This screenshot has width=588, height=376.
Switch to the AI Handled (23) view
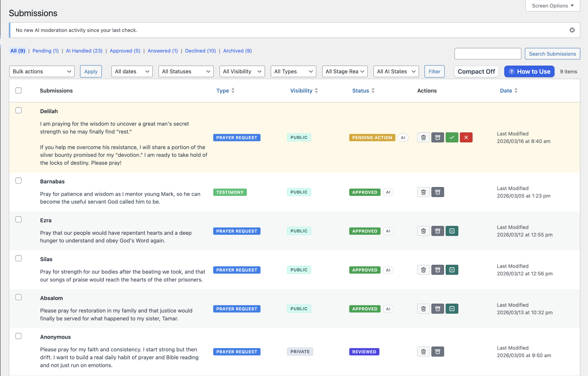tap(84, 51)
